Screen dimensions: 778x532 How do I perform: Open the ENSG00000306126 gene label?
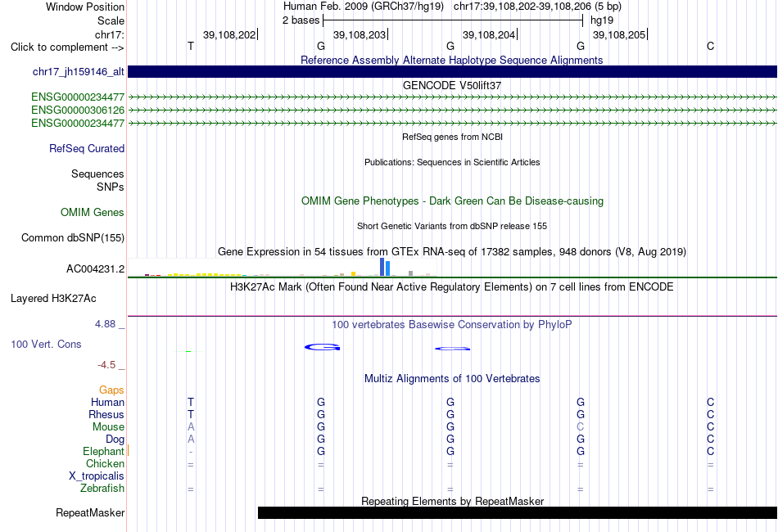click(x=78, y=110)
